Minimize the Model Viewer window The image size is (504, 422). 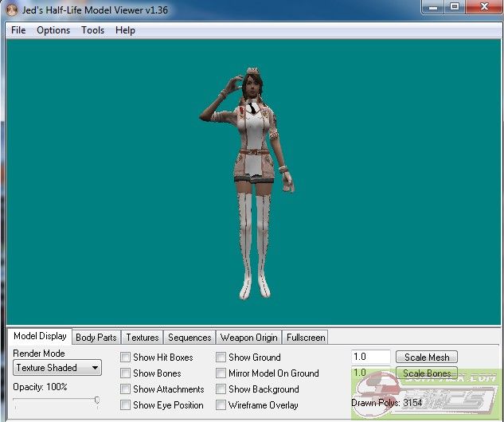(432, 7)
